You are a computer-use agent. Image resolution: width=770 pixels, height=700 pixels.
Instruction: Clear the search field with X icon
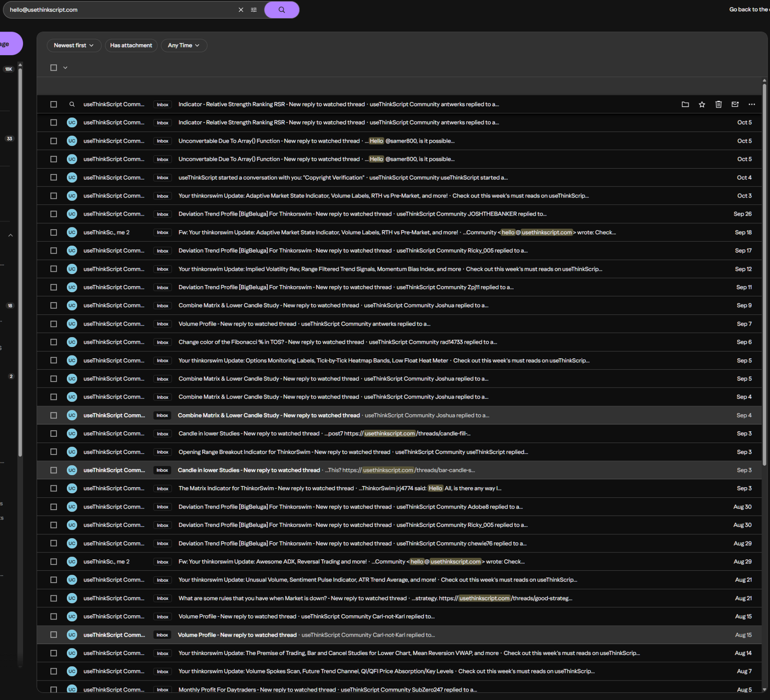(x=241, y=10)
